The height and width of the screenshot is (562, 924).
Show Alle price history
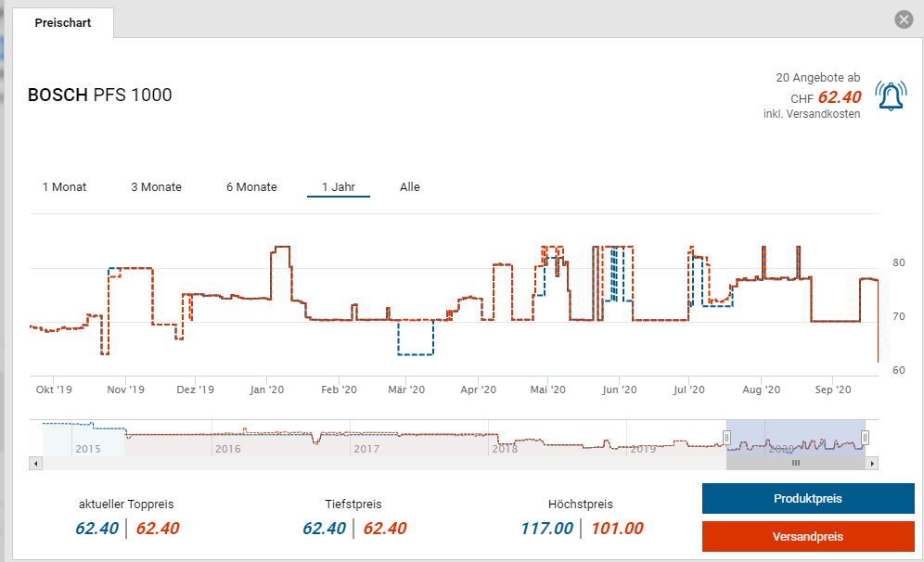[410, 187]
